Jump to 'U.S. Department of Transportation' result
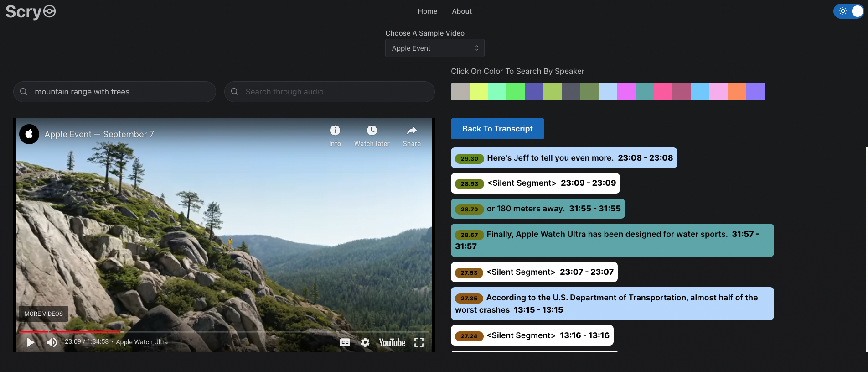This screenshot has width=868, height=372. [612, 304]
